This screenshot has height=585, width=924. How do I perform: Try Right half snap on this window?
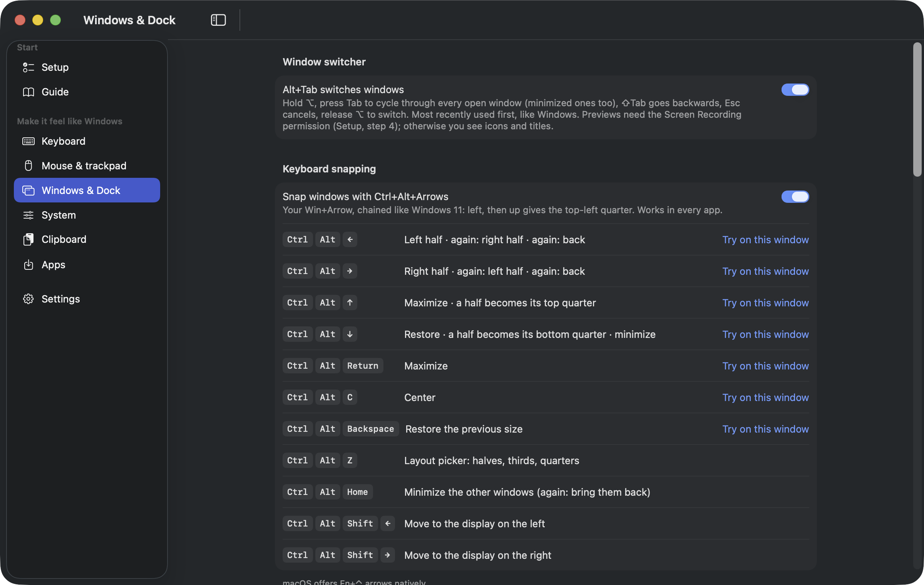point(765,271)
